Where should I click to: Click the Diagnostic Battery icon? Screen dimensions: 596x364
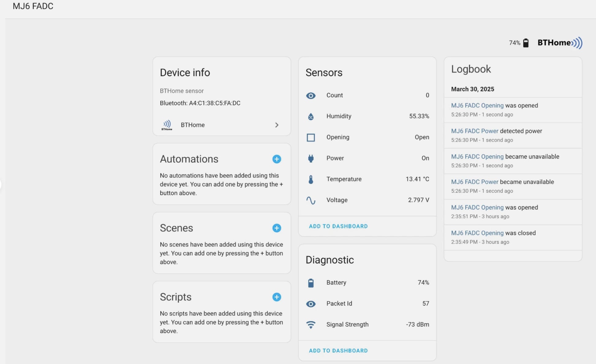[311, 283]
